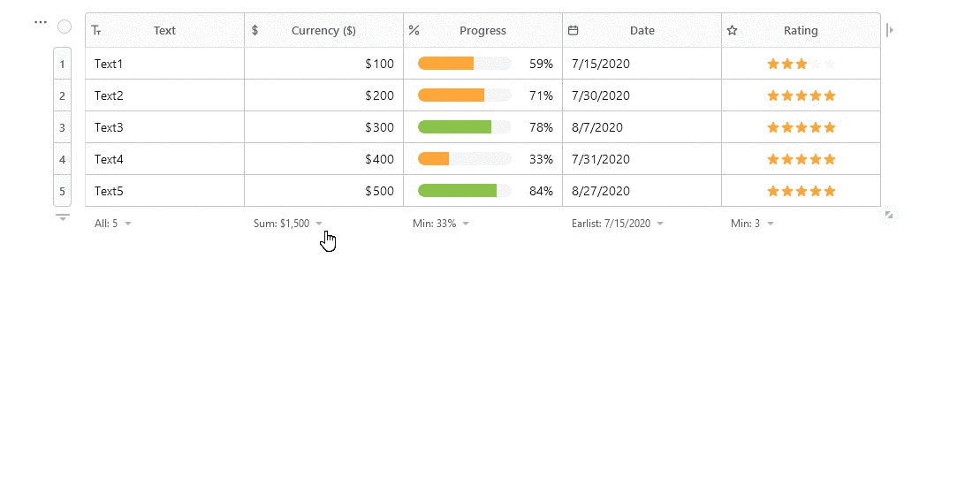Open the Min: 33% summary dropdown
The width and height of the screenshot is (980, 502).
click(441, 224)
